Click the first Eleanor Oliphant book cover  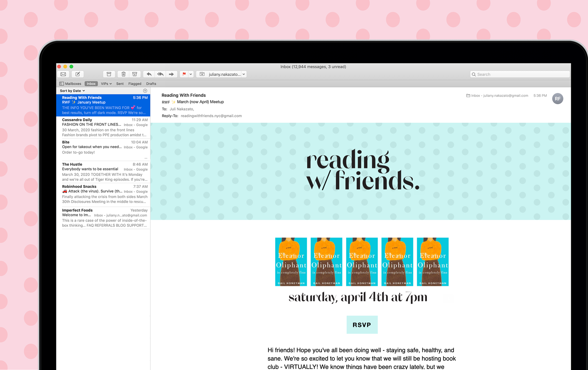tap(291, 262)
